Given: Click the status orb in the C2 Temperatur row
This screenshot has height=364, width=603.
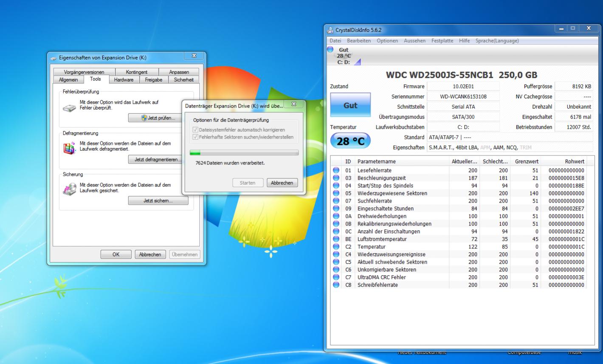Looking at the screenshot, I should (x=336, y=247).
